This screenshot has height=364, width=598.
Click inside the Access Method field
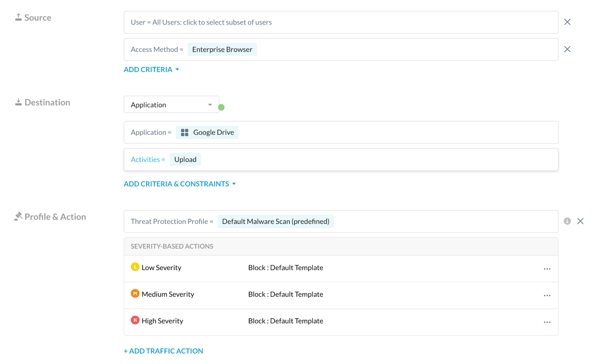(x=341, y=49)
